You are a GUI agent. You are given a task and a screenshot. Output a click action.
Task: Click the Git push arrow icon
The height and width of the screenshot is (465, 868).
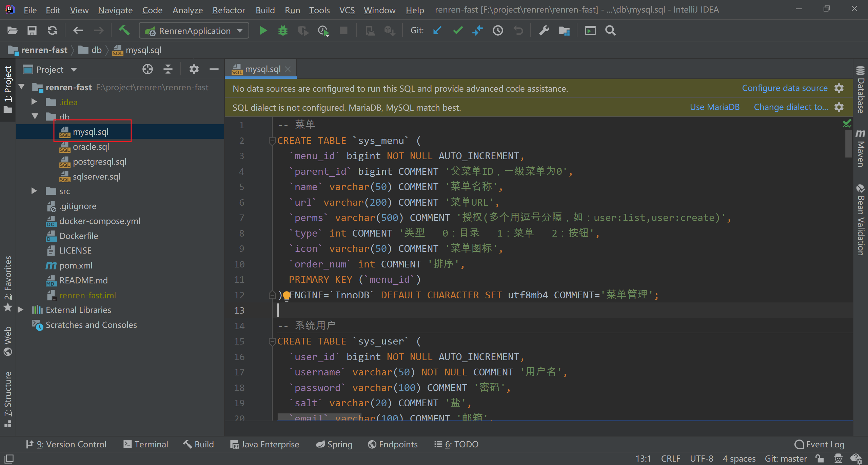point(477,31)
